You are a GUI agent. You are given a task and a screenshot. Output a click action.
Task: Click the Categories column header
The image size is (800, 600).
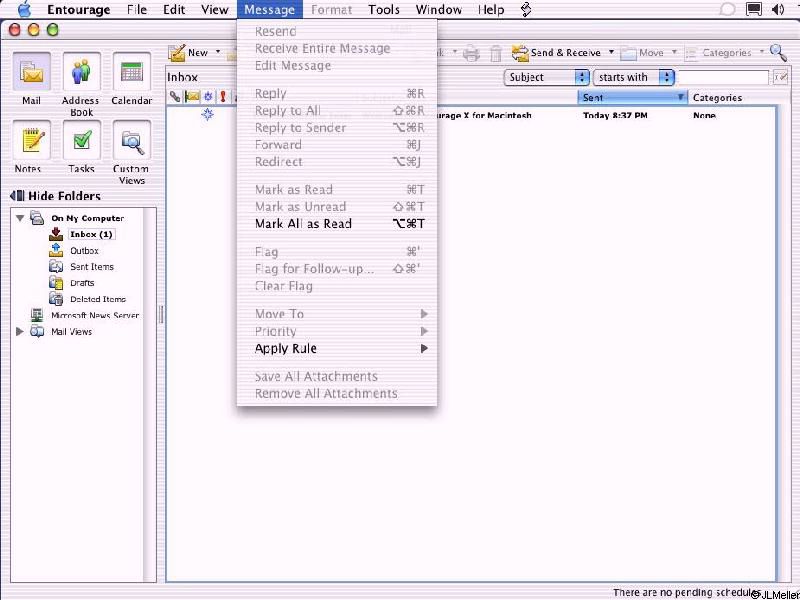click(717, 97)
